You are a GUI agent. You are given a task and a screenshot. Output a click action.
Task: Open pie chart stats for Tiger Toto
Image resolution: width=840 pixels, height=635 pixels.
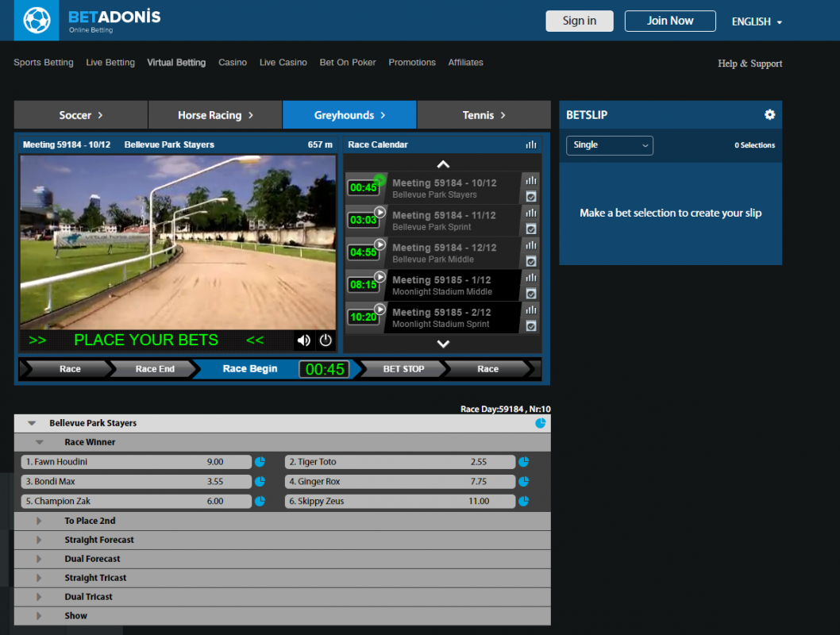coord(523,461)
